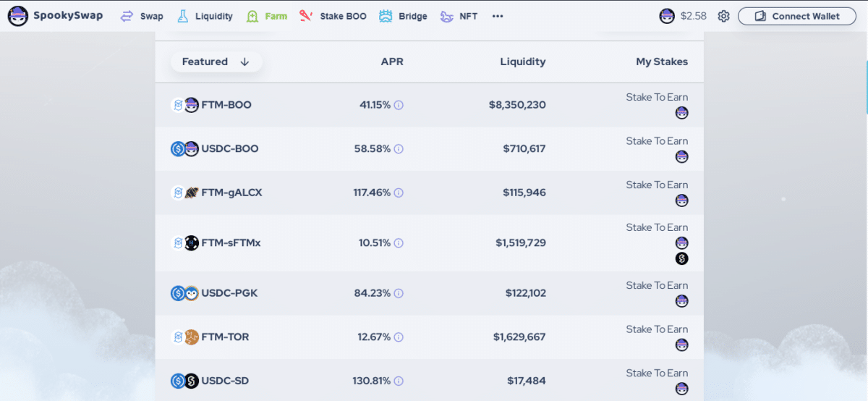
Task: Open the Featured sort dropdown
Action: pos(216,62)
